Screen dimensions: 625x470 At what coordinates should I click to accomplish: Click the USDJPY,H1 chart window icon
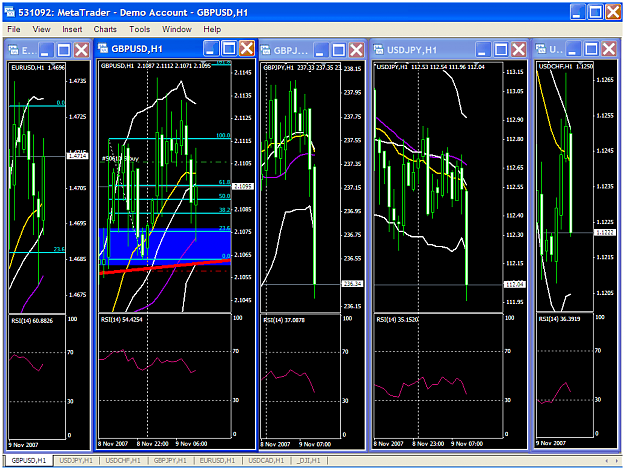(x=378, y=49)
